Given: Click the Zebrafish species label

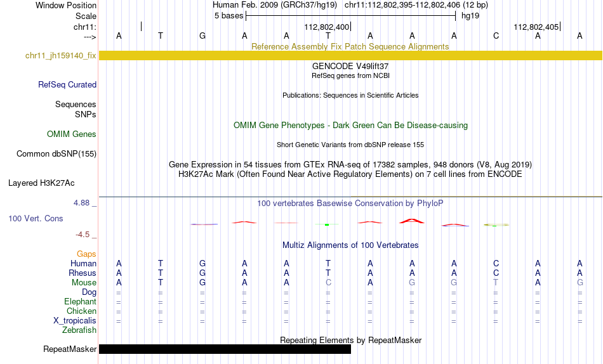Looking at the screenshot, I should click(79, 330).
